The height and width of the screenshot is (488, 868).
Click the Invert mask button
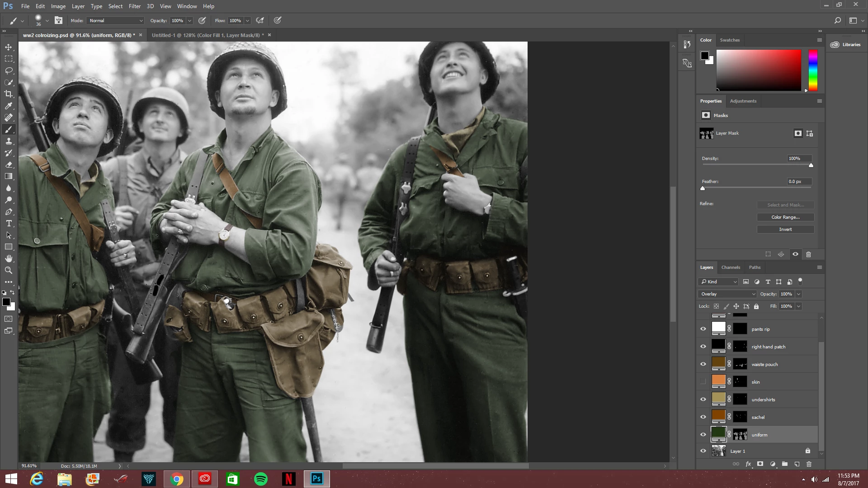785,230
